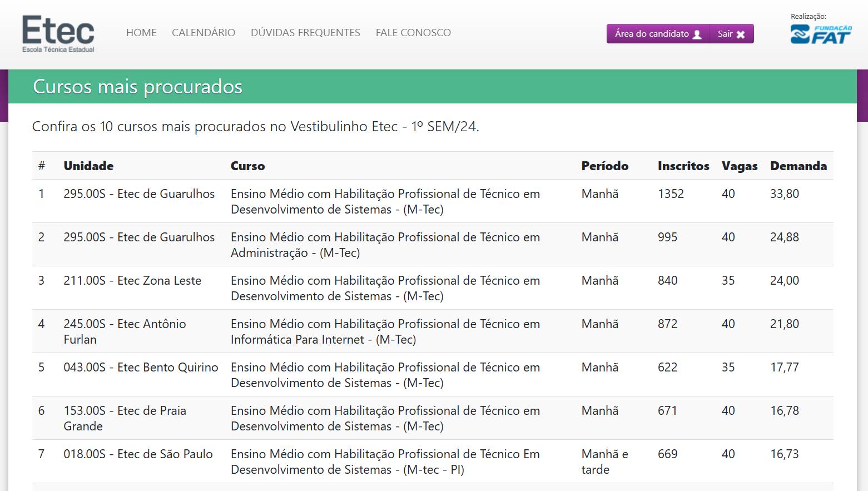Select the 211.00S - Etec Zona Leste cell

(142, 288)
